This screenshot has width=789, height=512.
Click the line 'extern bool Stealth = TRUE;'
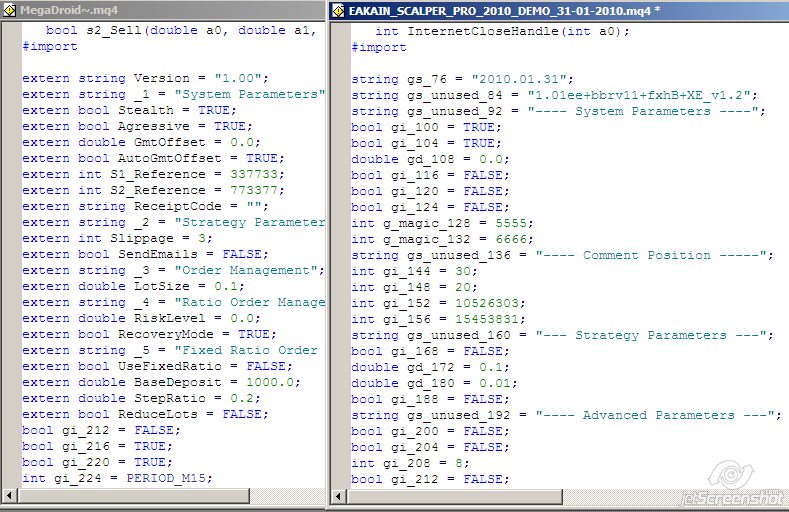[129, 110]
